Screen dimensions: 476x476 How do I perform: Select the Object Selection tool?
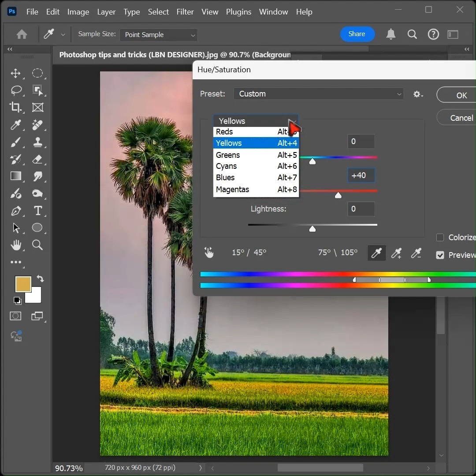click(37, 90)
